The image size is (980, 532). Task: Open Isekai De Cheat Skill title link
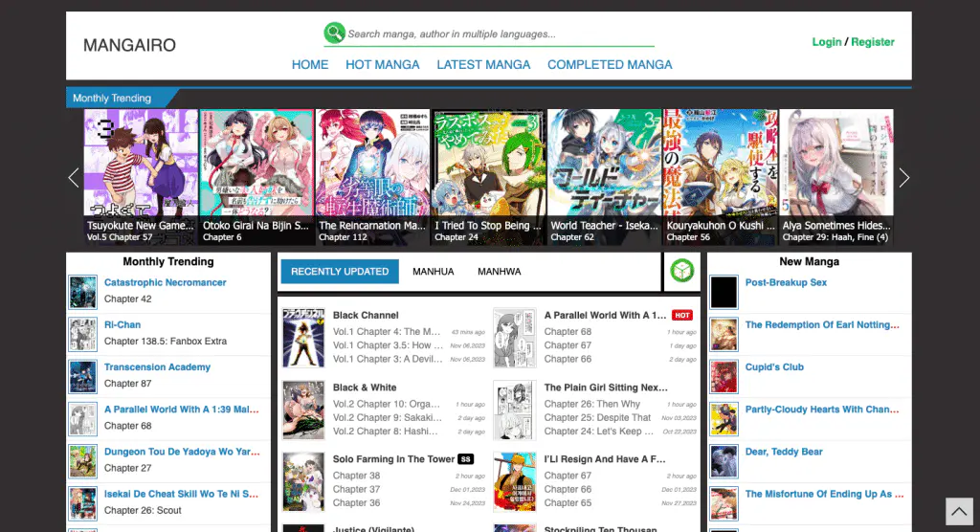181,494
